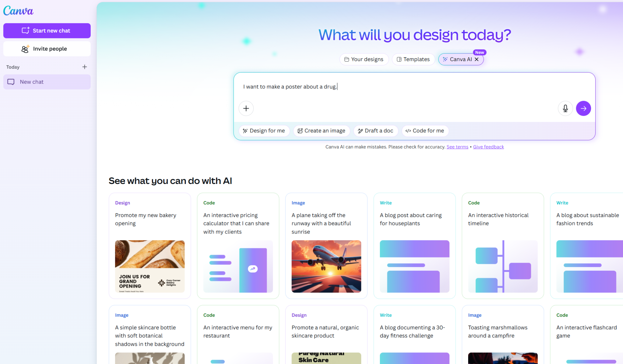Open Start new chat from the sidebar
This screenshot has height=364, width=623.
pos(47,30)
